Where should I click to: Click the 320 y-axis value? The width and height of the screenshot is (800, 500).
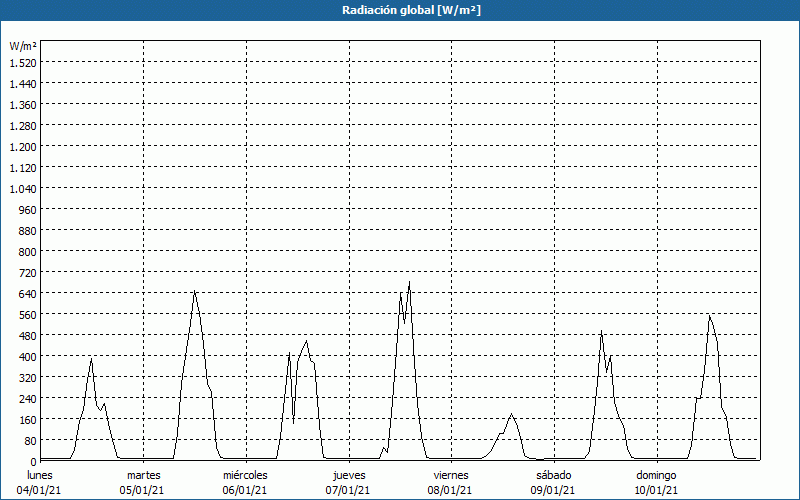(28, 378)
